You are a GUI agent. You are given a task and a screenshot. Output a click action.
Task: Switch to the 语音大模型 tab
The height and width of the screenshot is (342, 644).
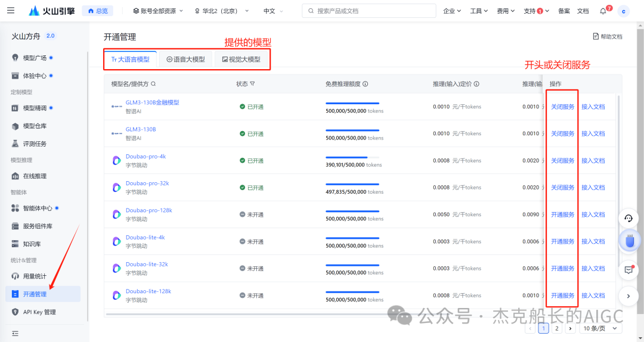(185, 60)
